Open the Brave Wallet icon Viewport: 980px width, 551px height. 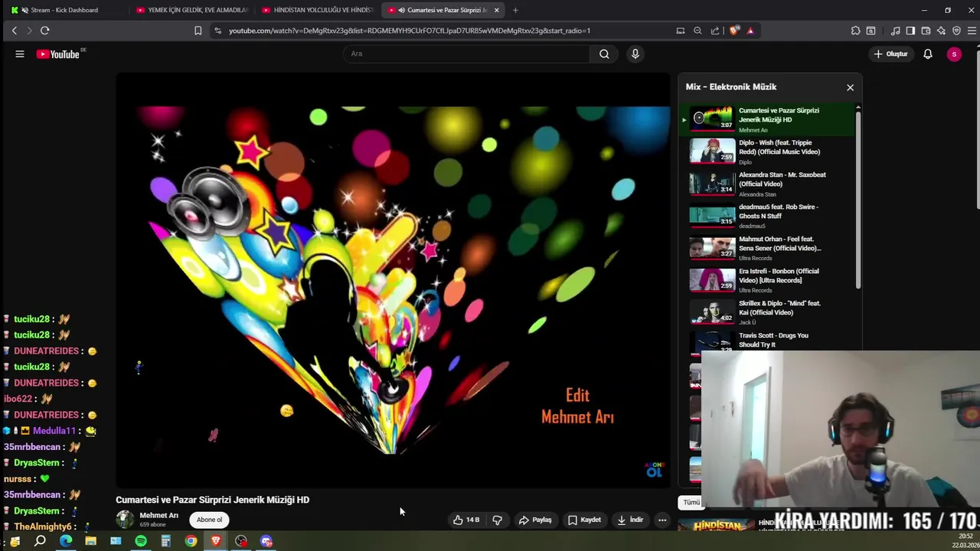926,31
